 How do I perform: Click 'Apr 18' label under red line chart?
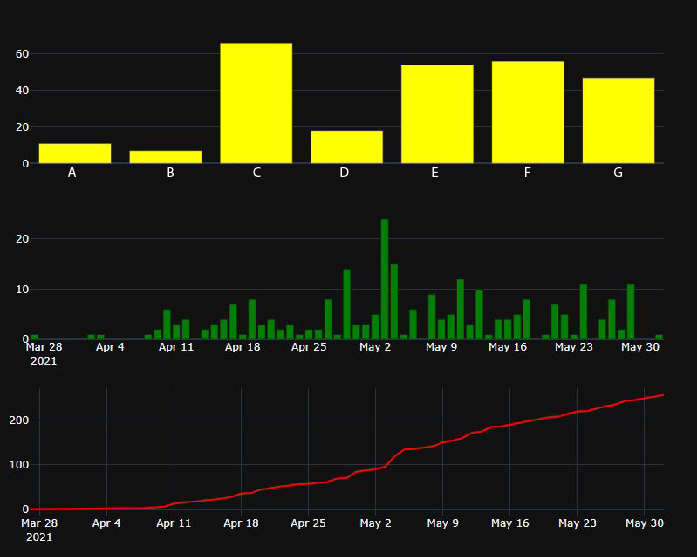241,523
